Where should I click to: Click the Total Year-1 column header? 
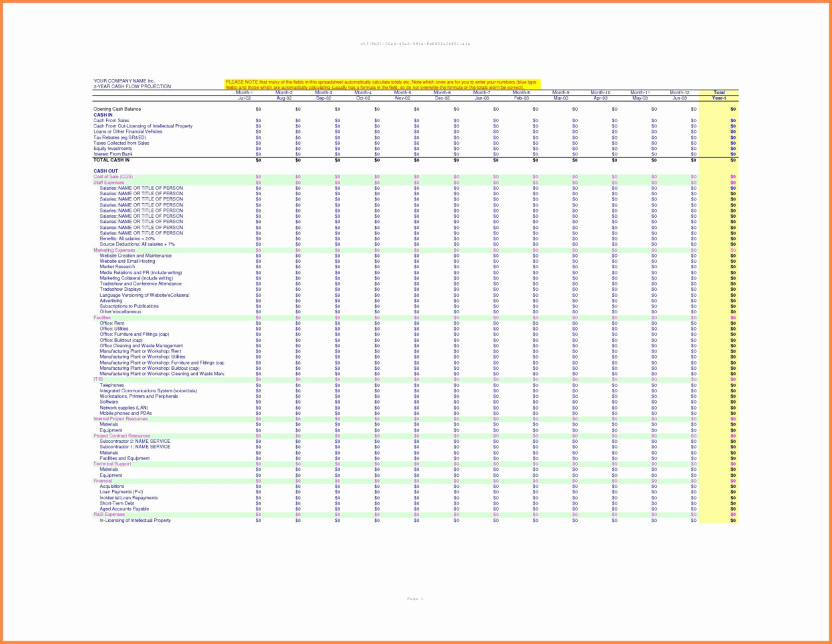(x=720, y=96)
